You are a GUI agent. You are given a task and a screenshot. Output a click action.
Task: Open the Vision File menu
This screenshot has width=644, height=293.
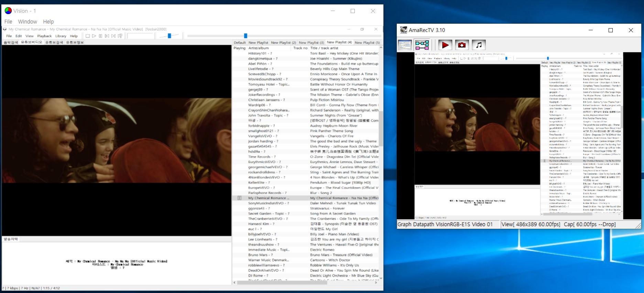click(x=8, y=22)
